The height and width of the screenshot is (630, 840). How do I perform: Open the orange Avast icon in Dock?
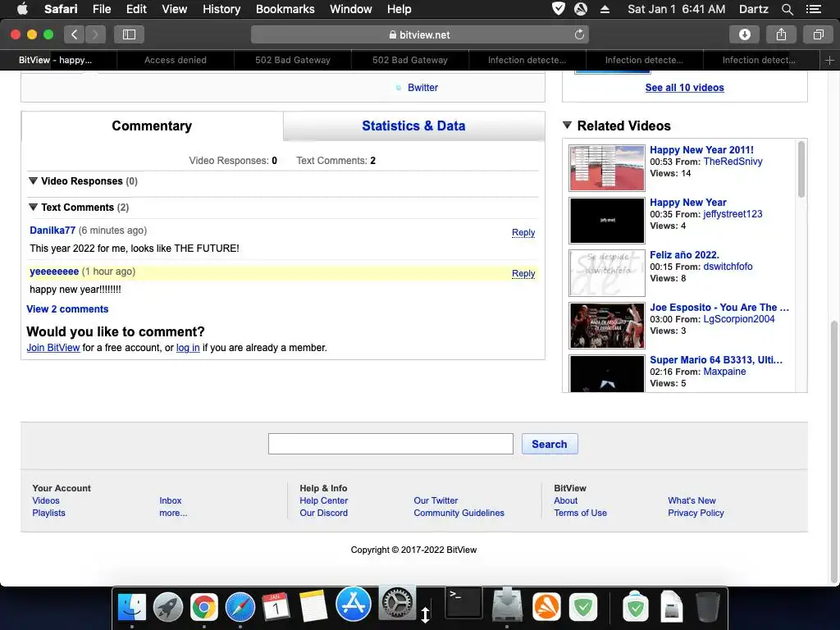546,607
